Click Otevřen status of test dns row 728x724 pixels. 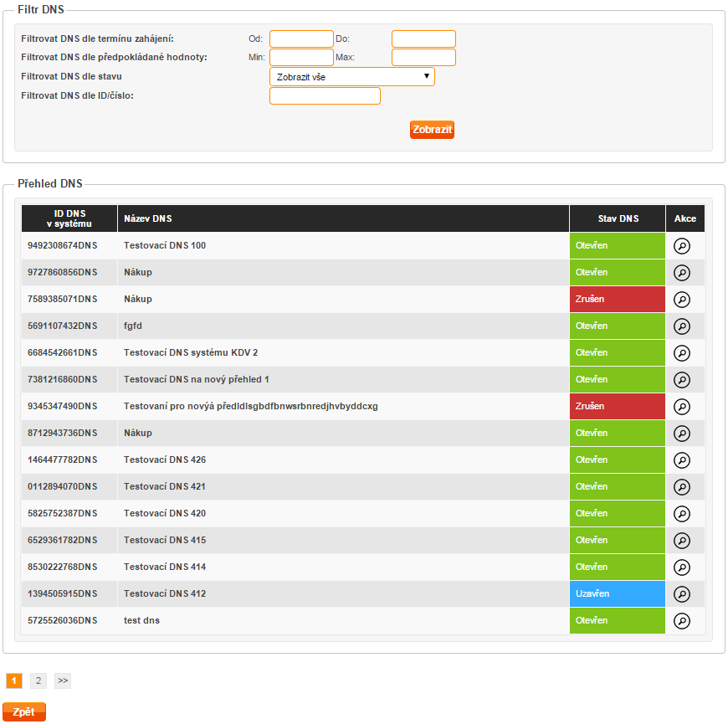point(618,620)
